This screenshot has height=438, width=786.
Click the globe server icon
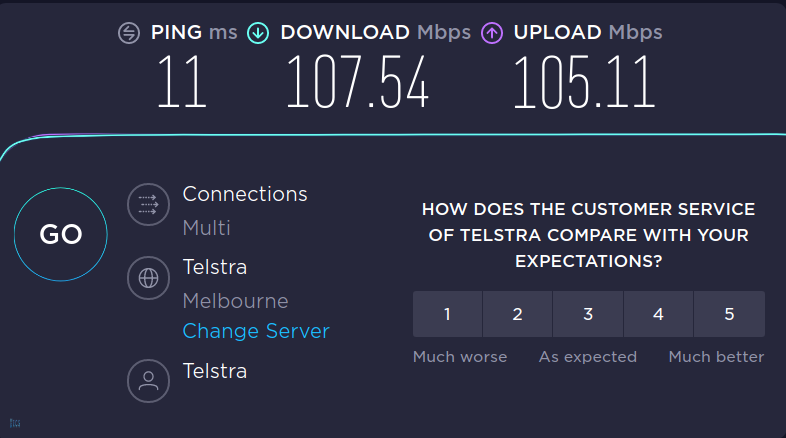148,278
